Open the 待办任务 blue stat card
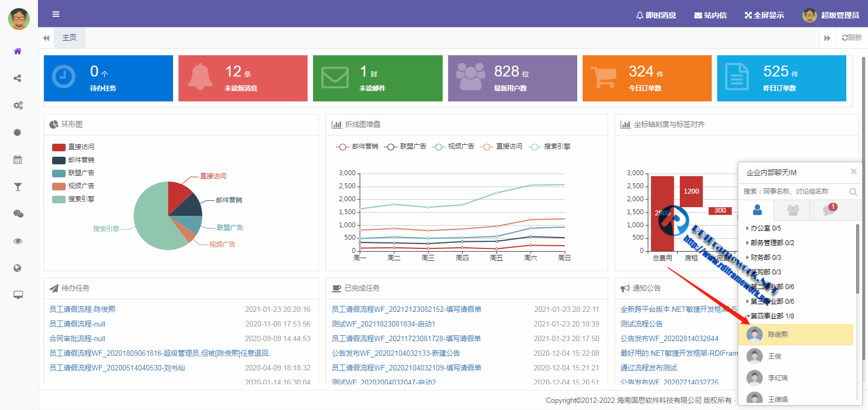 pyautogui.click(x=108, y=78)
